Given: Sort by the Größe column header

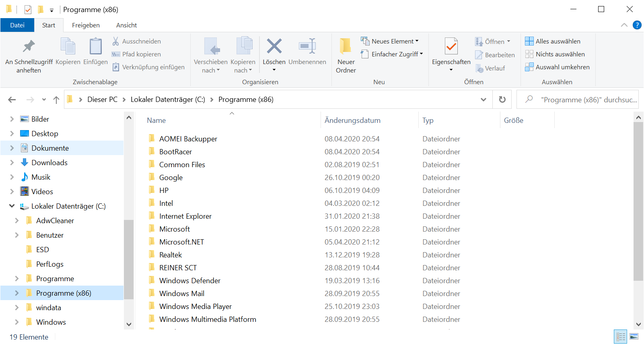Looking at the screenshot, I should [x=514, y=120].
